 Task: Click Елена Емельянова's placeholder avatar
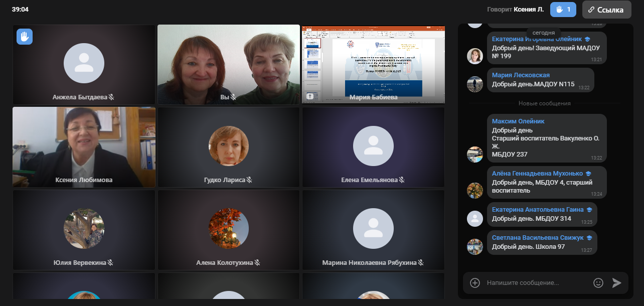pos(373,146)
